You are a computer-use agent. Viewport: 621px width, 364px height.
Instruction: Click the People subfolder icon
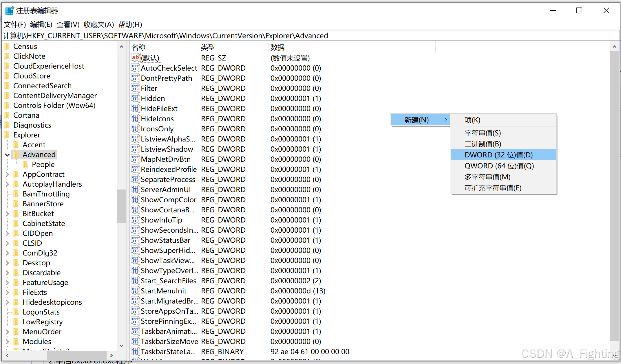[25, 165]
